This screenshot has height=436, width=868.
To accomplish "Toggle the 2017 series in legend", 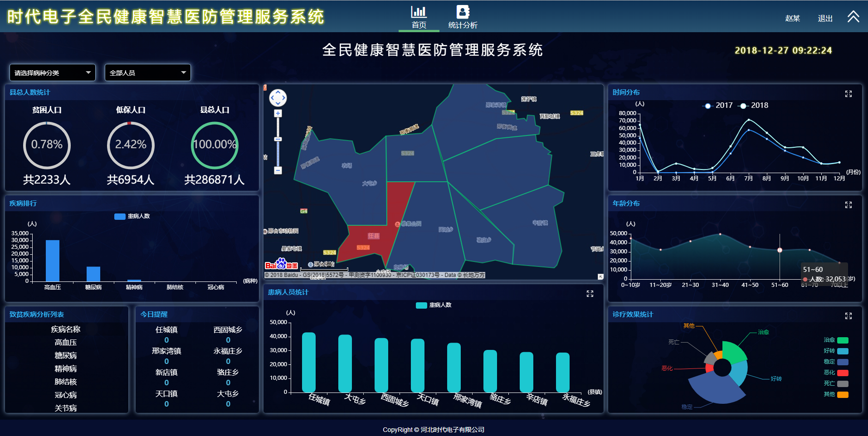I will click(718, 106).
